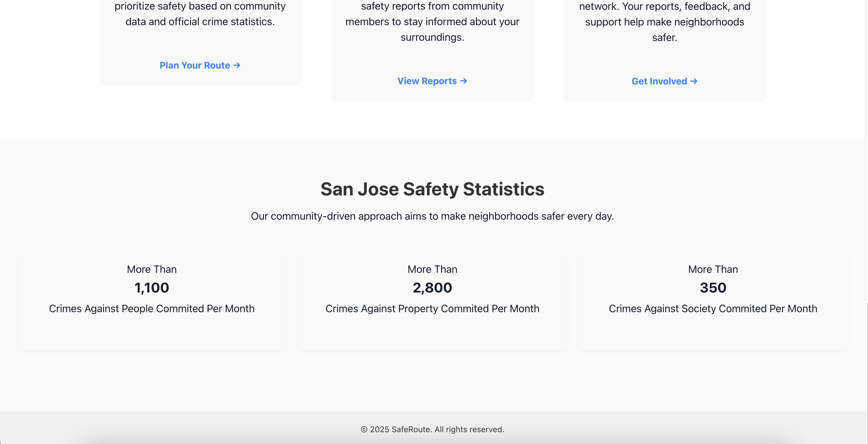Screen dimensions: 868x444
Task: Select the 1,100 crimes statistic number
Action: click(152, 288)
